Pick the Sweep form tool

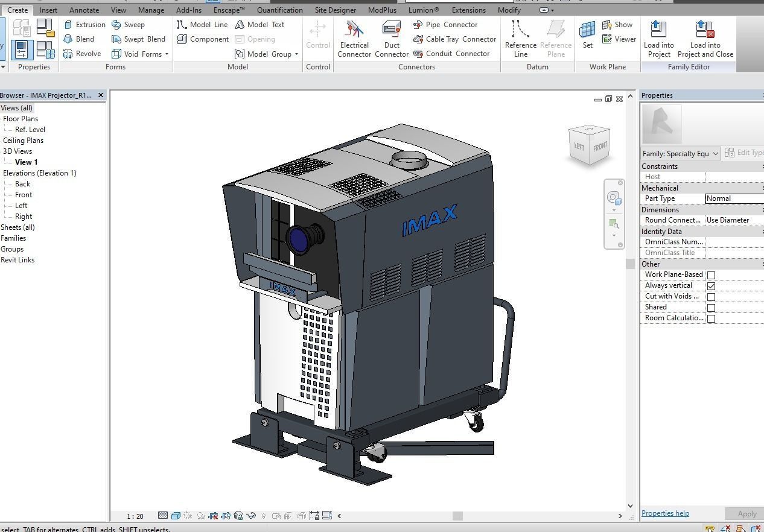point(128,25)
